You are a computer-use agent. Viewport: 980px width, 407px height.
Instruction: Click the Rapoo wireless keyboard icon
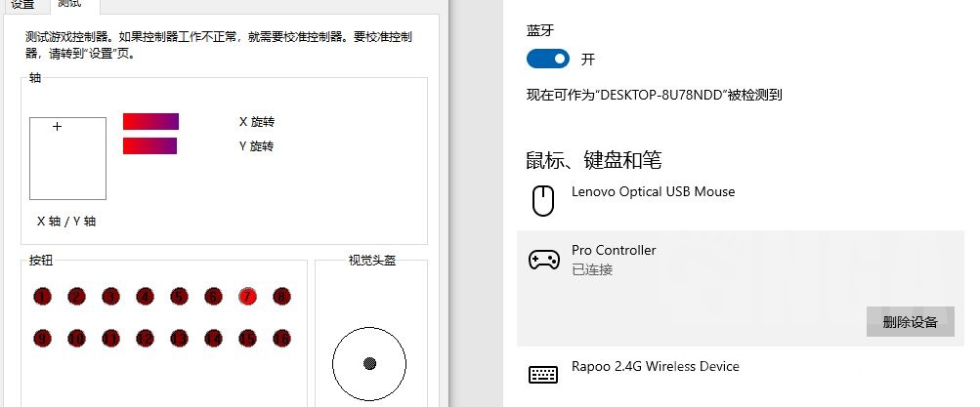point(543,375)
